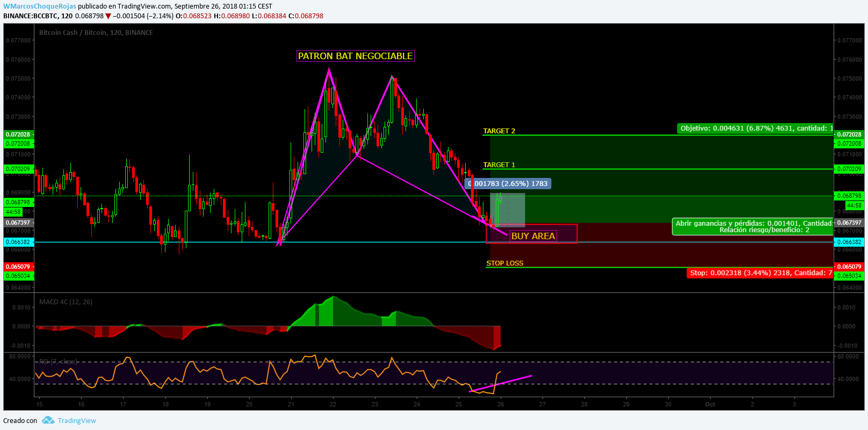Select 0.072028 tag on left price axis

pyautogui.click(x=18, y=134)
